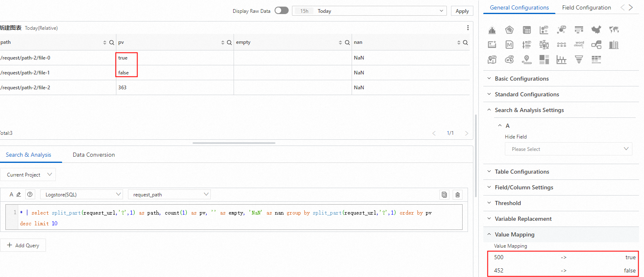
Task: Open the Today time range dropdown
Action: pyautogui.click(x=369, y=11)
